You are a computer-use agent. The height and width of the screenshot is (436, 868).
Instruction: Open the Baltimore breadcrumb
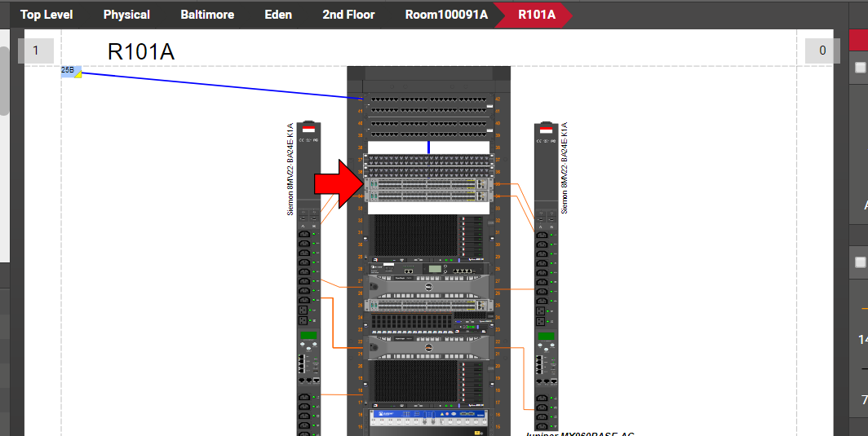[207, 15]
